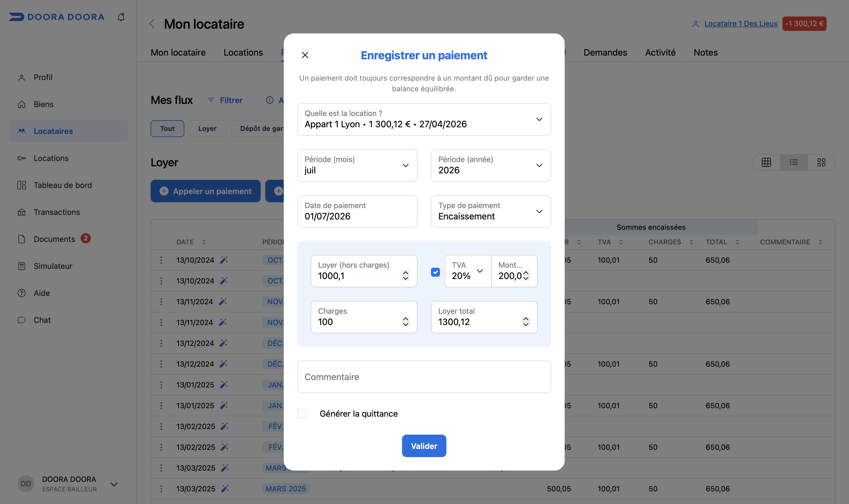Click magic wand icon on first 13/12/2024 row
The width and height of the screenshot is (849, 504).
point(223,343)
